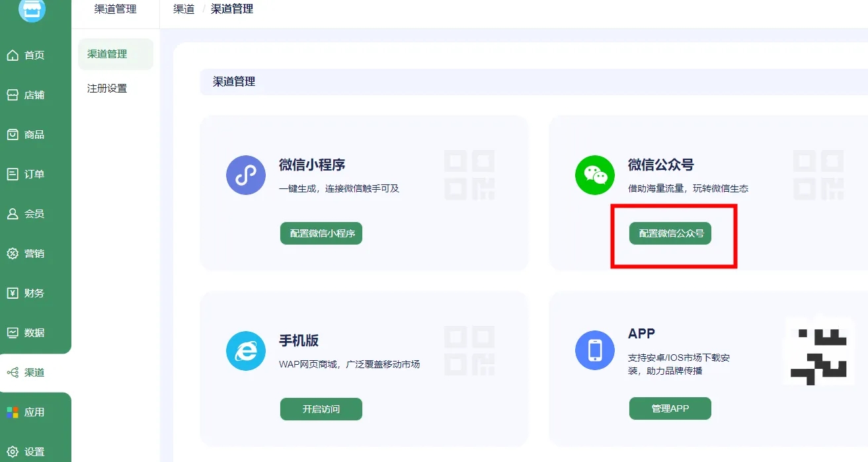Click the WeChat mini program circular icon
This screenshot has height=462, width=868.
pyautogui.click(x=245, y=174)
